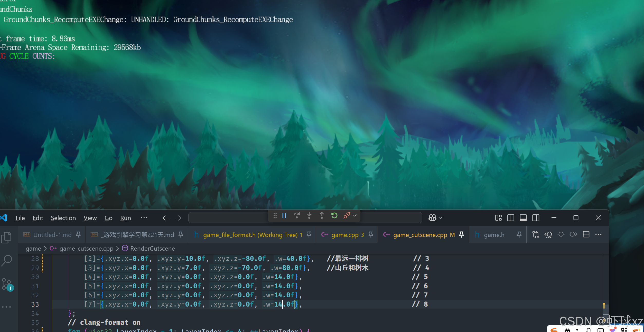The image size is (644, 332).
Task: Open the disconnect options dropdown arrow
Action: click(x=355, y=216)
